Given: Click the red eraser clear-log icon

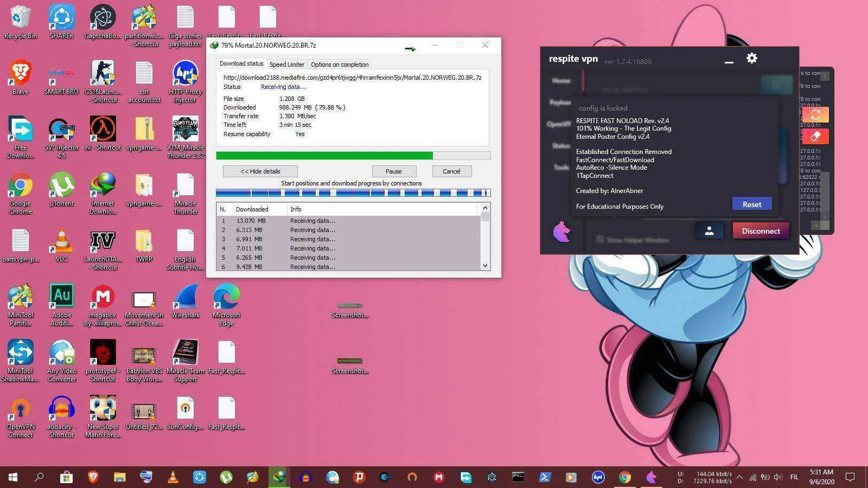Looking at the screenshot, I should click(x=815, y=137).
